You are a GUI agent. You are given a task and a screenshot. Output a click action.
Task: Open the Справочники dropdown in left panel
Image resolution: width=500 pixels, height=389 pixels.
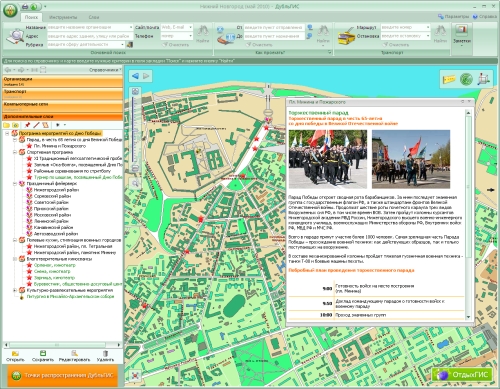pos(105,70)
